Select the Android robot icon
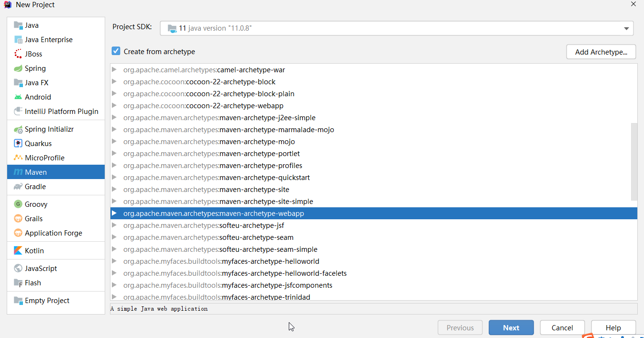The height and width of the screenshot is (338, 644). click(x=18, y=97)
